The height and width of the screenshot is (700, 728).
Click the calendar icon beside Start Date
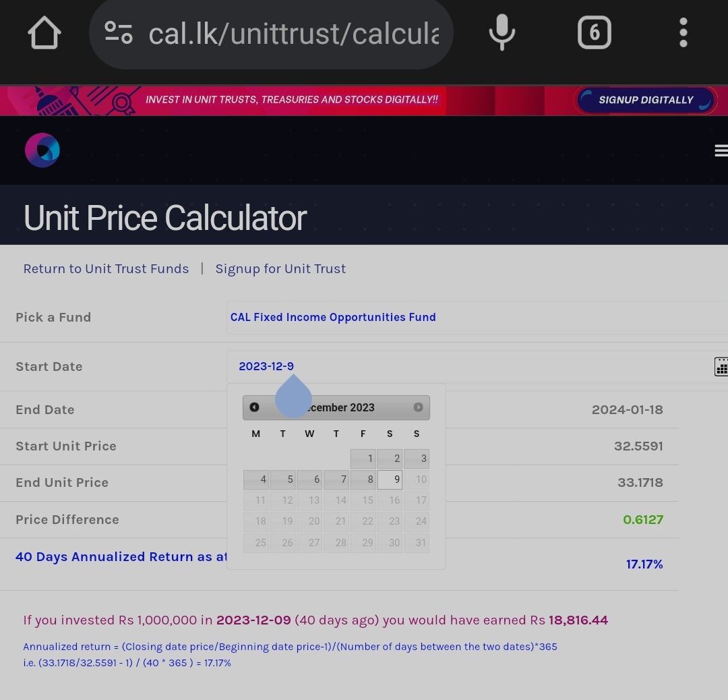pos(721,366)
